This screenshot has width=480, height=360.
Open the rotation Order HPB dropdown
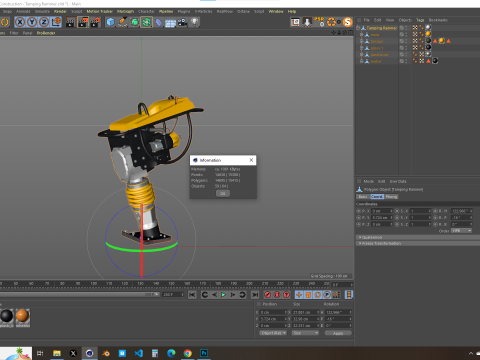pos(462,231)
